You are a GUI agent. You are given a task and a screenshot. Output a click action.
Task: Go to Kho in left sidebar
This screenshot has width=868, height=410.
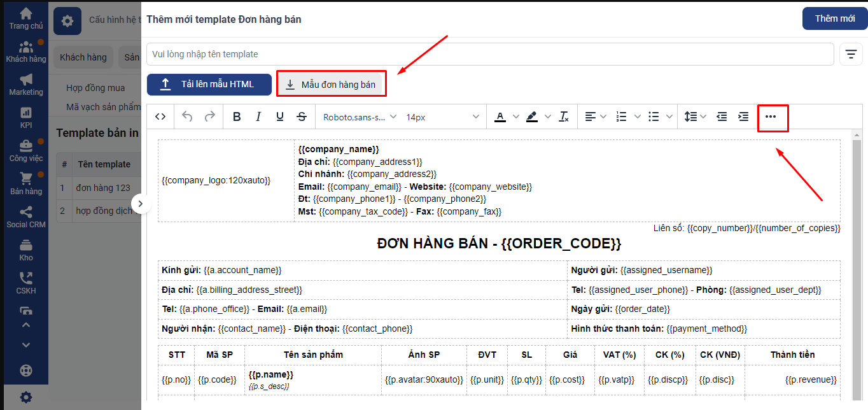pyautogui.click(x=26, y=250)
